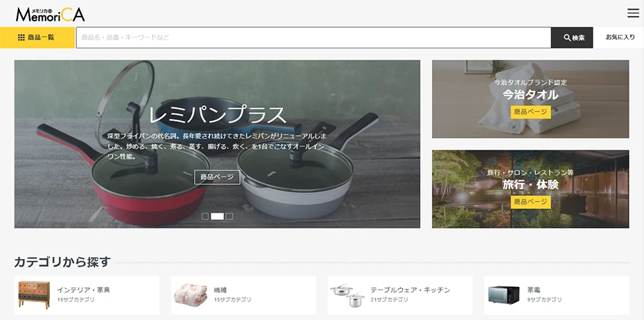Click 商品ページ button on 旅行・体験 banner

530,202
